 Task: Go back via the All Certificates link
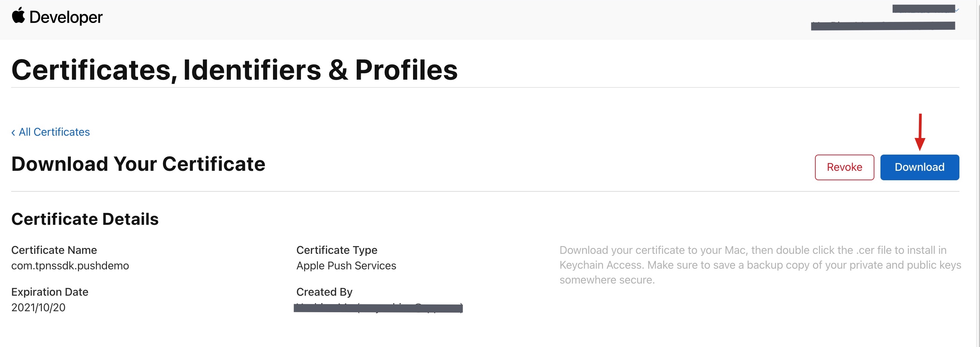(x=54, y=132)
